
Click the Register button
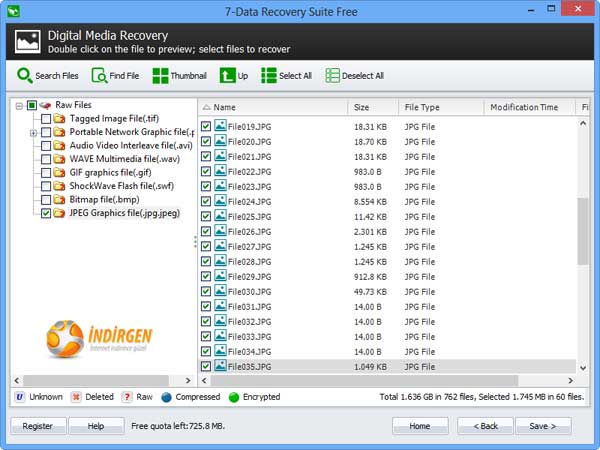click(x=38, y=426)
